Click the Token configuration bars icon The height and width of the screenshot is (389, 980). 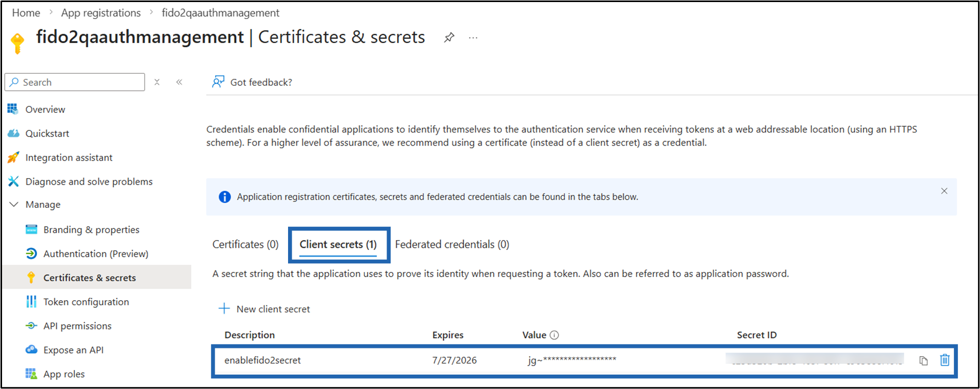[31, 302]
